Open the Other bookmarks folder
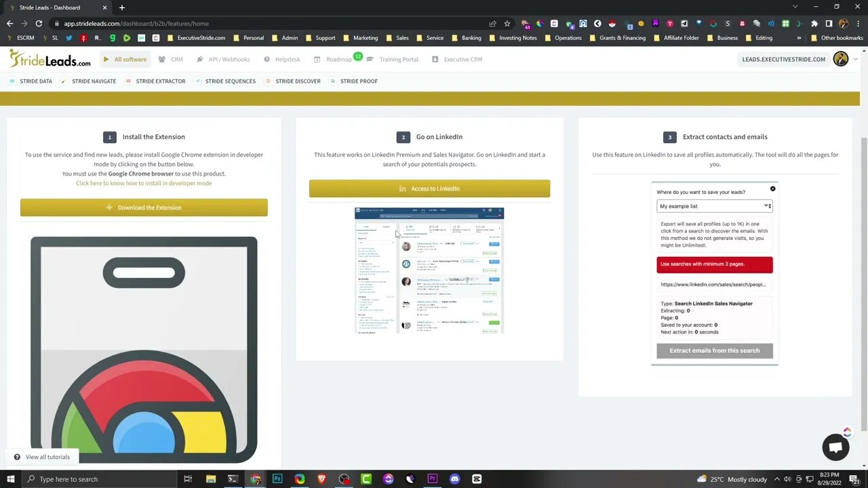Image resolution: width=868 pixels, height=488 pixels. click(837, 38)
